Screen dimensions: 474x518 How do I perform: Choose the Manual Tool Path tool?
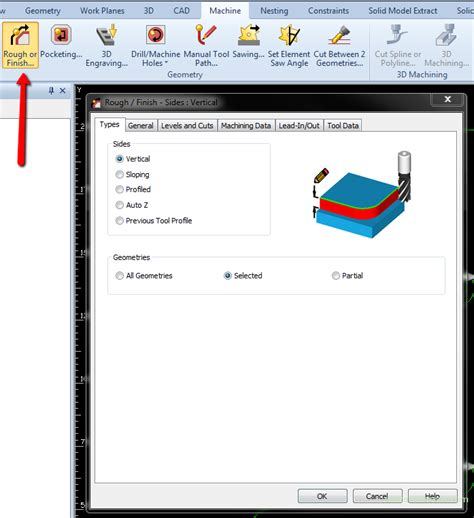coord(206,45)
